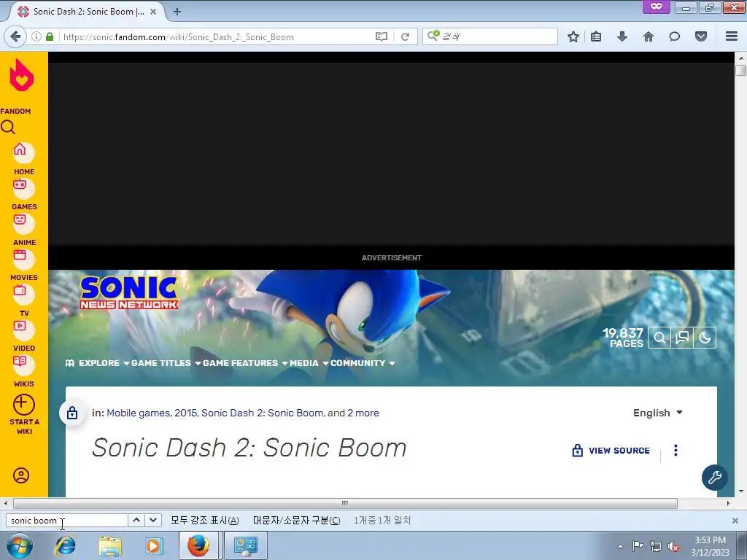Screen dimensions: 747x560
Task: Expand the Community menu
Action: click(x=363, y=363)
